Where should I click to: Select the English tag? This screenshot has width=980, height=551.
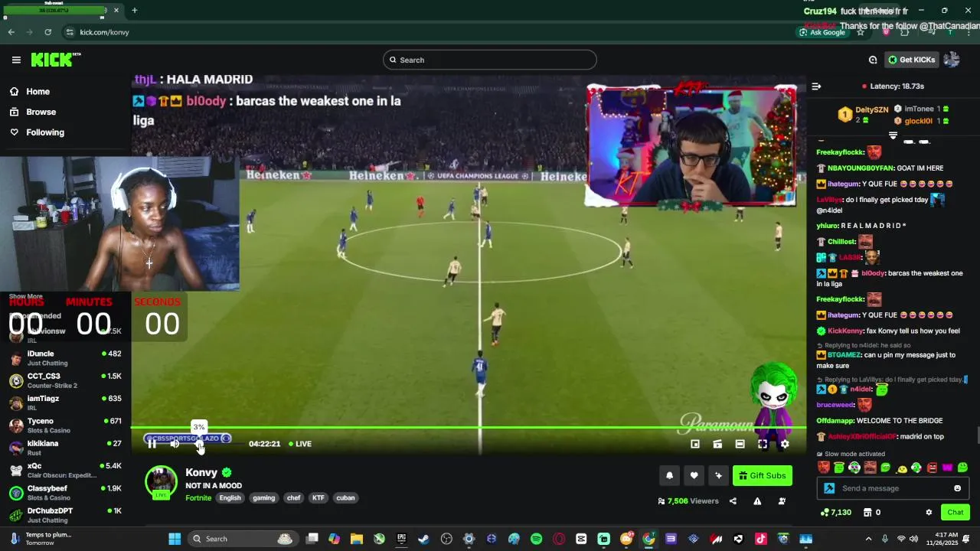coord(230,498)
